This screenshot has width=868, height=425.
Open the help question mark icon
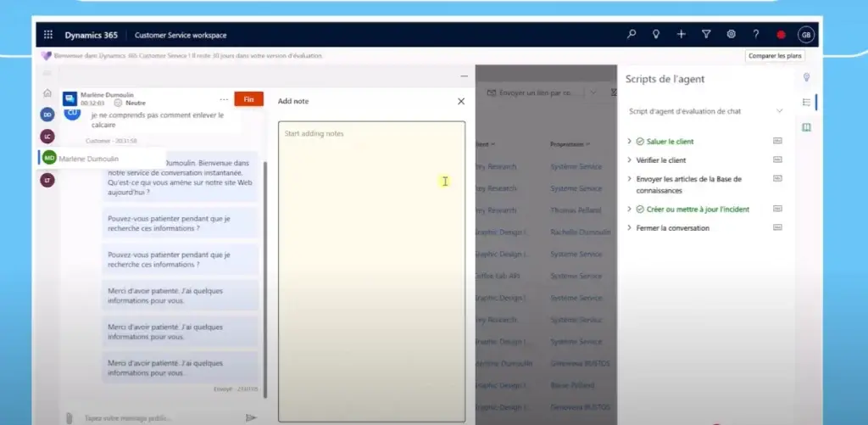coord(755,34)
